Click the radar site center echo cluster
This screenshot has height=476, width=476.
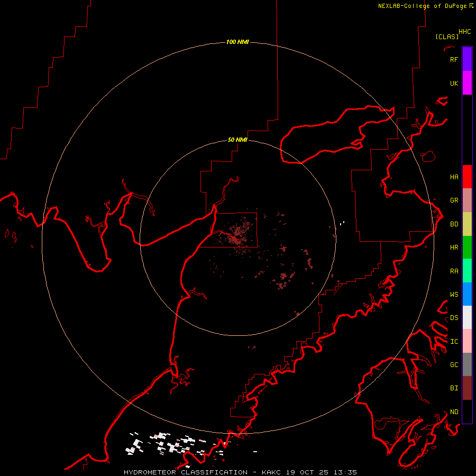click(x=237, y=235)
